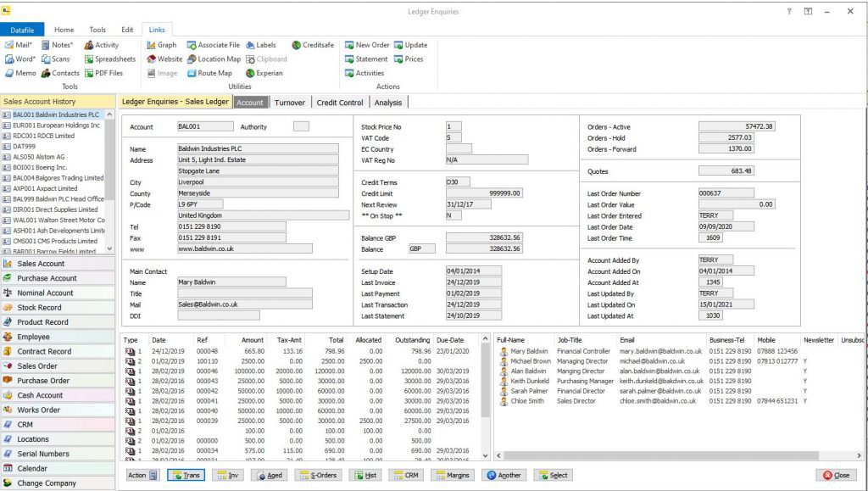Click the Account code field BAL001
868x491 pixels.
[x=205, y=126]
